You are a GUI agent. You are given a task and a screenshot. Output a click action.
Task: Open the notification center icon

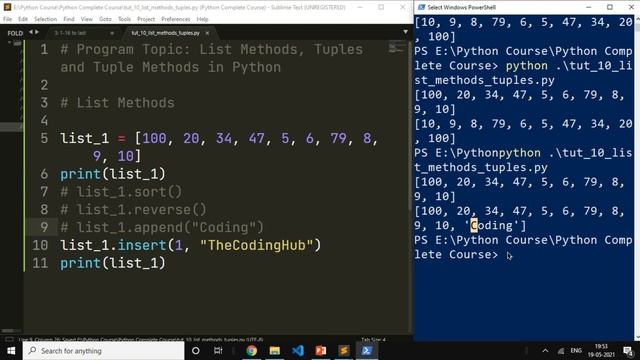pyautogui.click(x=629, y=351)
